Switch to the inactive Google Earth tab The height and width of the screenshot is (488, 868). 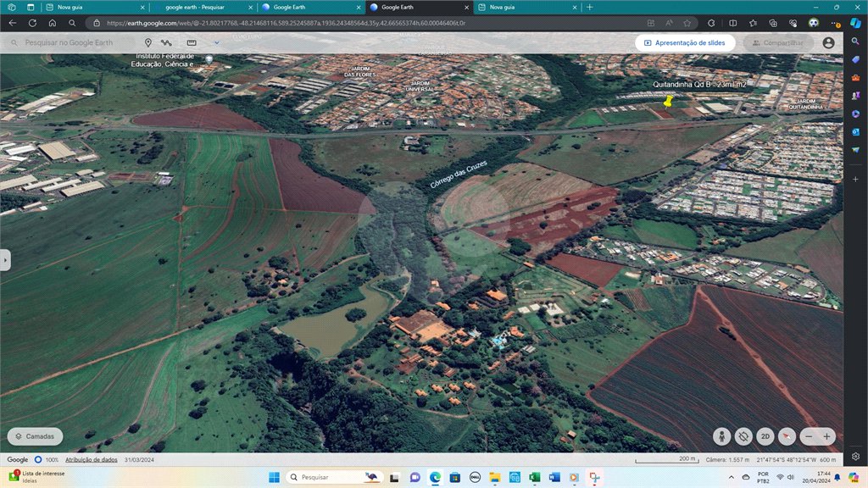[310, 7]
